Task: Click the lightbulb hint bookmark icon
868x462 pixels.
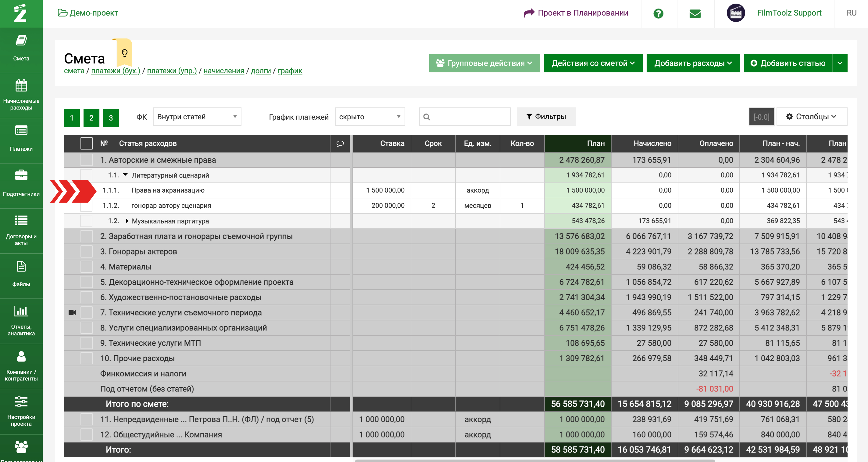Action: coord(124,52)
